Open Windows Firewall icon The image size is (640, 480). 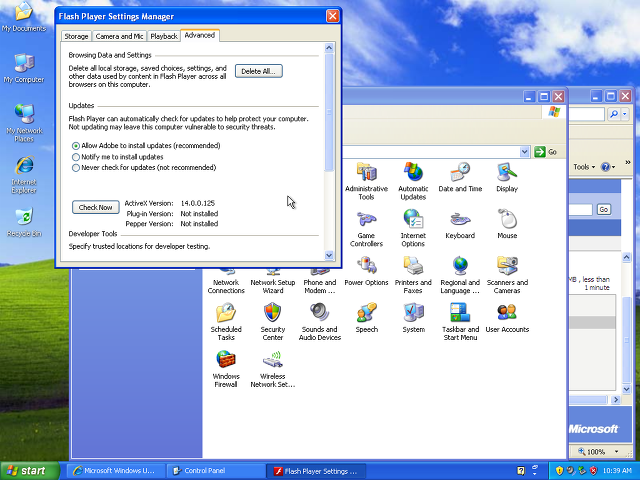(226, 369)
